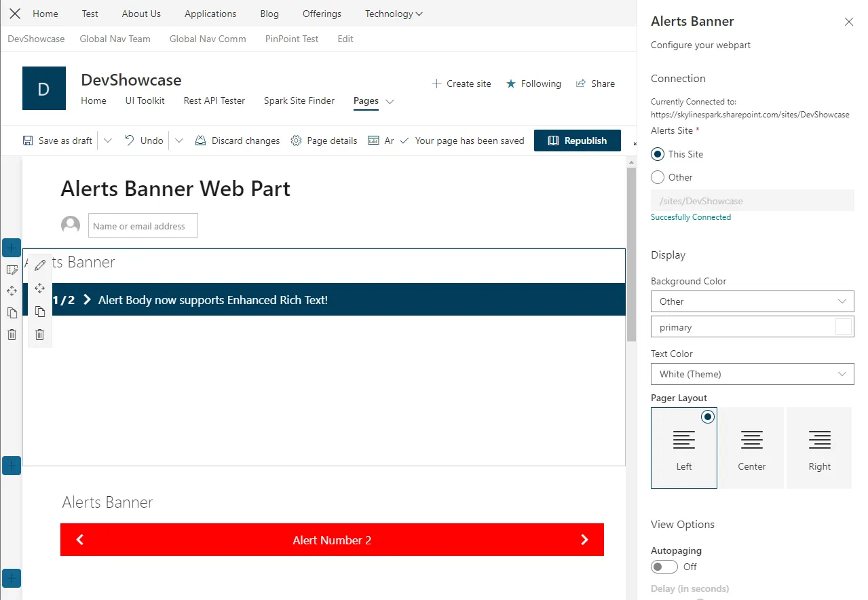Add a section with the top plus button
This screenshot has height=600, width=868.
pos(12,248)
